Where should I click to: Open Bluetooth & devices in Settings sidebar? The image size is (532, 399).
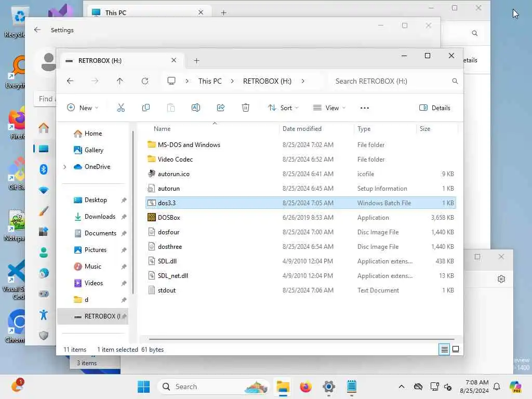pyautogui.click(x=44, y=169)
